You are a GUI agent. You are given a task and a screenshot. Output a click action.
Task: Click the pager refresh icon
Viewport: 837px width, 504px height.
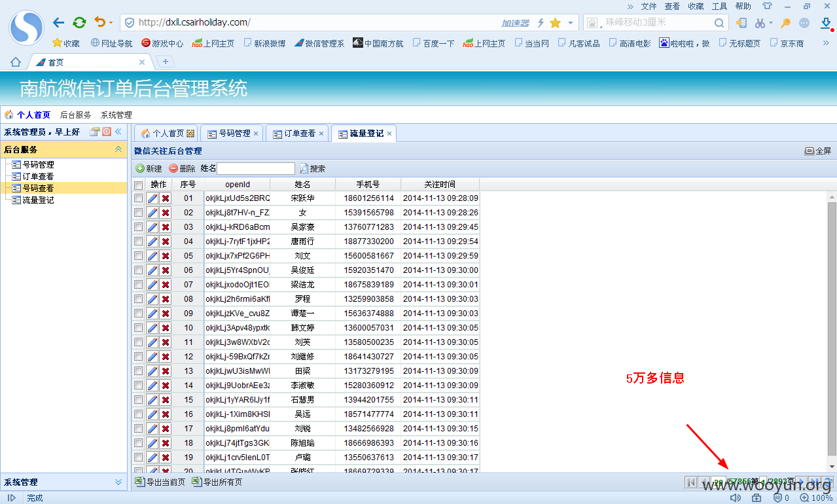[x=827, y=482]
